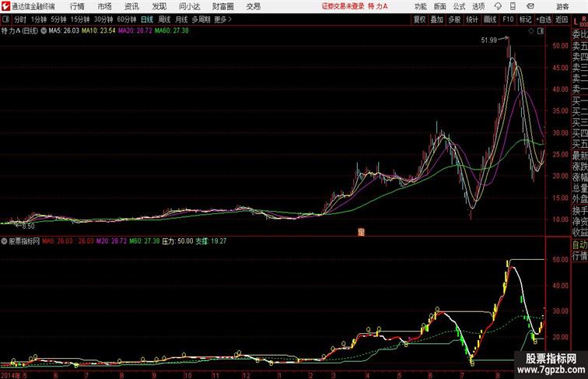Click the 统计 toolbar button
The width and height of the screenshot is (588, 379).
pyautogui.click(x=472, y=19)
